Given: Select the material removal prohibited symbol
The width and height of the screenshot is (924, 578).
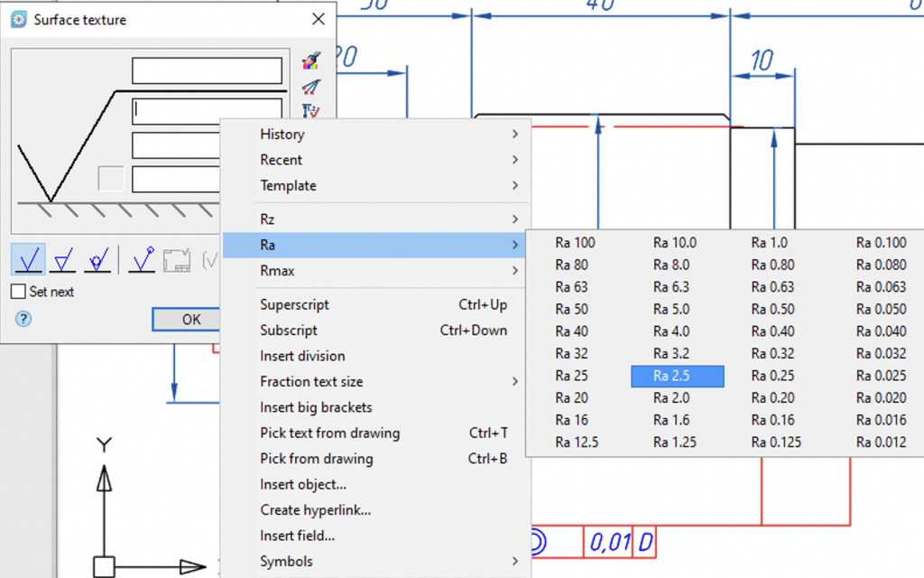Looking at the screenshot, I should [x=97, y=260].
